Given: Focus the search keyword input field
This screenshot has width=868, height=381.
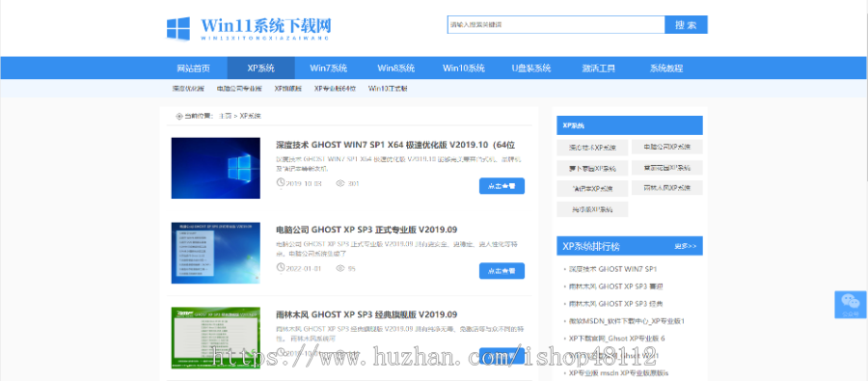Looking at the screenshot, I should pos(556,25).
